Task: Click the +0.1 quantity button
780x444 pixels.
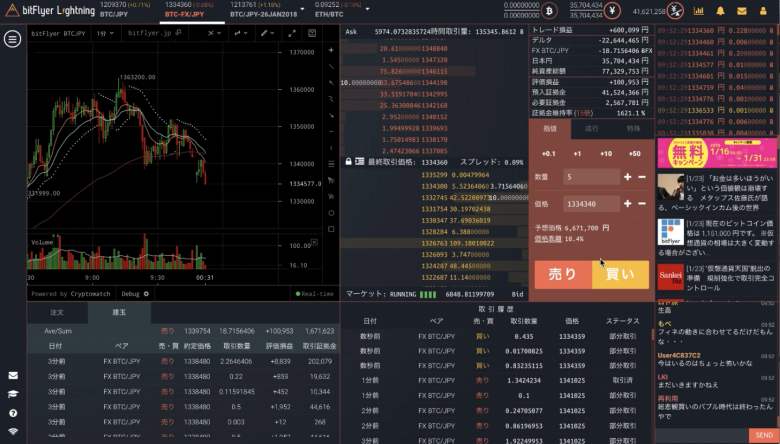Action: 548,154
